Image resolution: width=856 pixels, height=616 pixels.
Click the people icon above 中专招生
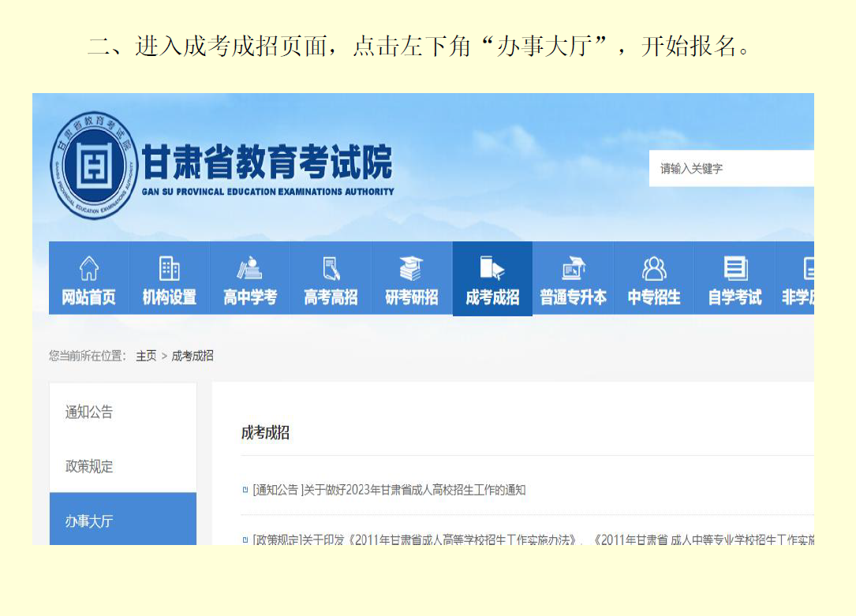[654, 269]
